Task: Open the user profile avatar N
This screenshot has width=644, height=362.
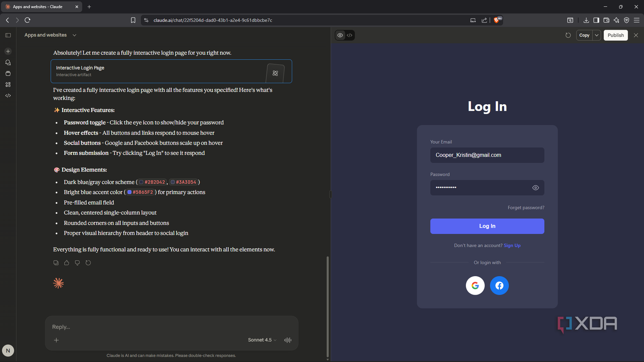Action: click(x=8, y=350)
